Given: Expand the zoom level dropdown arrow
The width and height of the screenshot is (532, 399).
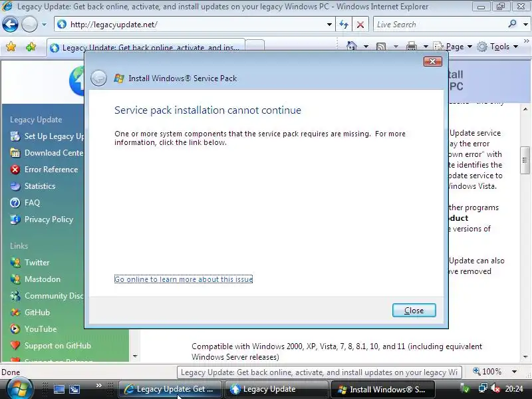Looking at the screenshot, I should click(514, 372).
